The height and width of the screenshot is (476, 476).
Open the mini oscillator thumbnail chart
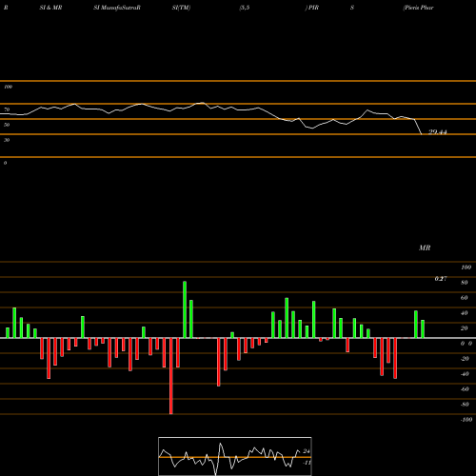pos(235,456)
